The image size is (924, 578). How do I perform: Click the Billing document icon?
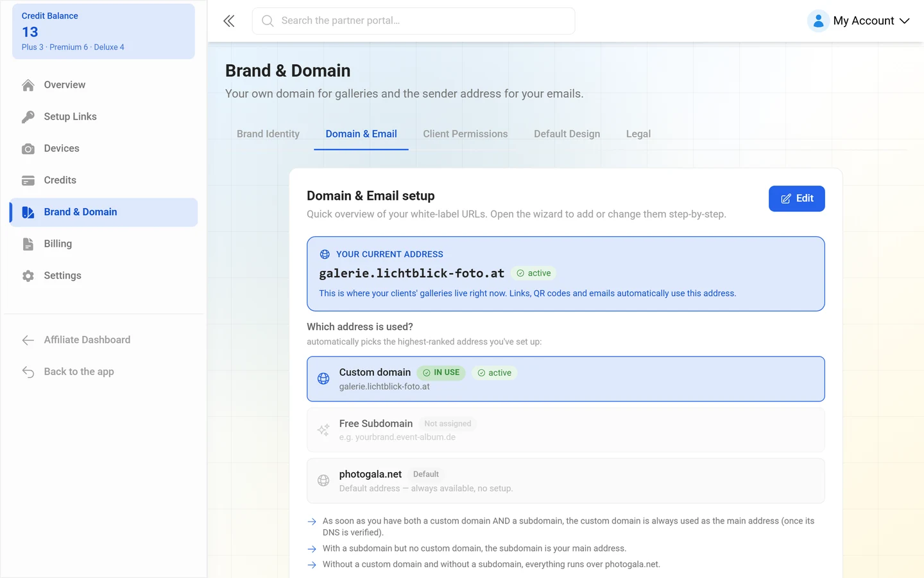[x=28, y=244]
